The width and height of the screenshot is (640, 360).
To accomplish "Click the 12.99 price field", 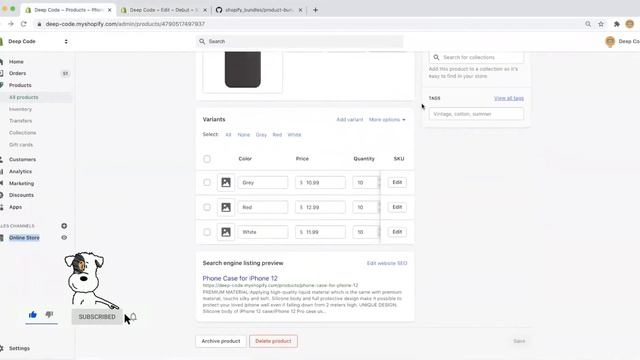I will click(x=320, y=207).
